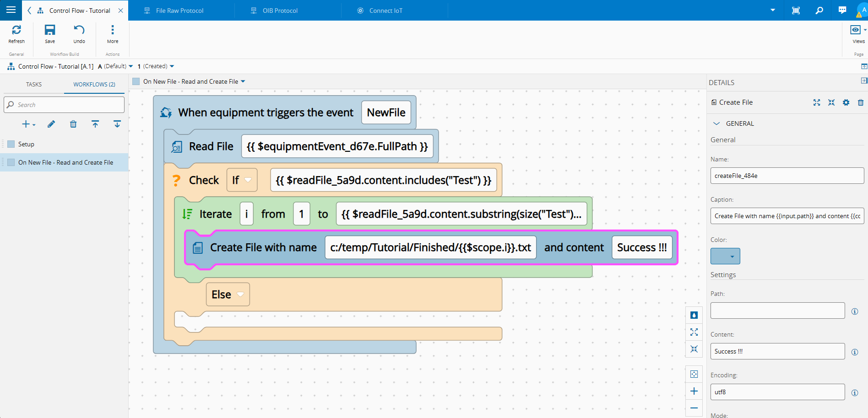Open Create File task settings gear

(846, 102)
